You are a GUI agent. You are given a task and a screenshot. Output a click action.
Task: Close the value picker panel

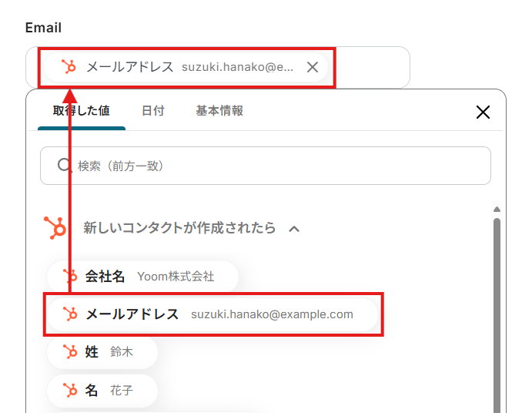(483, 112)
